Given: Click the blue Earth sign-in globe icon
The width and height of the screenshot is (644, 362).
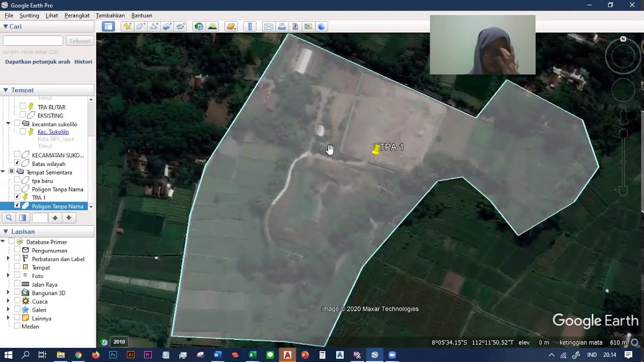Looking at the screenshot, I should coord(321,26).
